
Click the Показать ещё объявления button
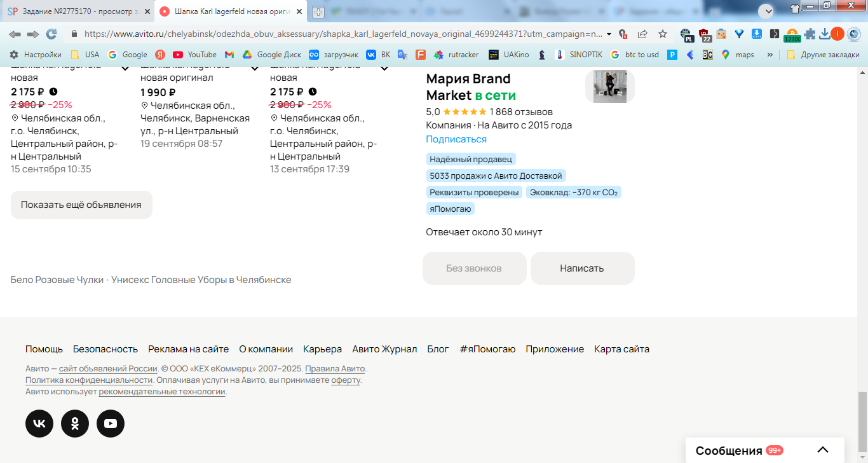coord(81,205)
